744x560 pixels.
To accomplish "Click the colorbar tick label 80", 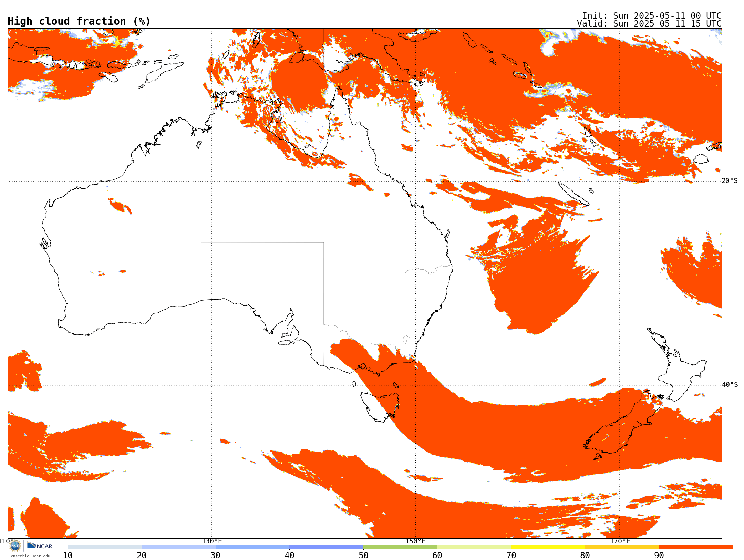I will click(x=585, y=556).
